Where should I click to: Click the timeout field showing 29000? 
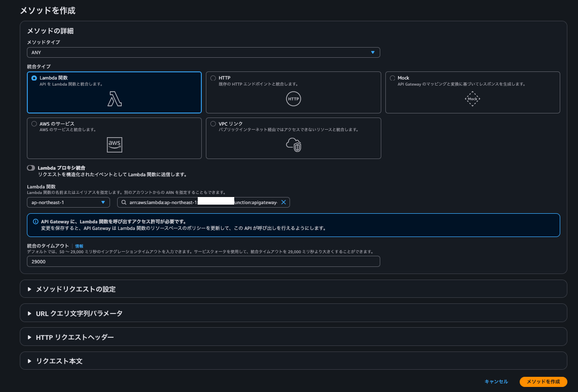click(203, 262)
